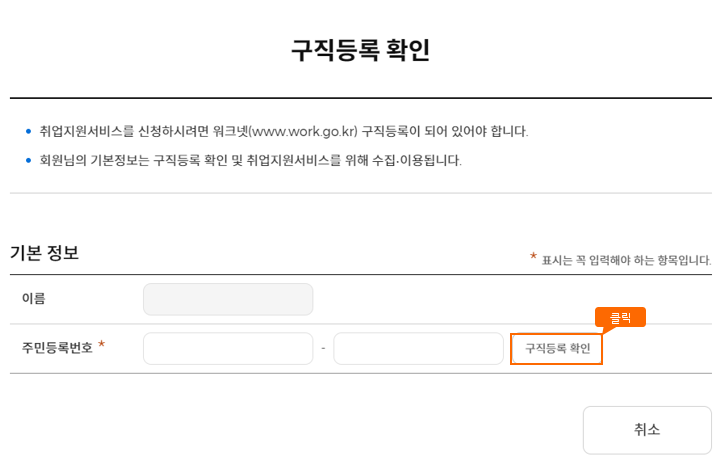724x467 pixels.
Task: Click the 구직등록 확인 page title
Action: 360,51
